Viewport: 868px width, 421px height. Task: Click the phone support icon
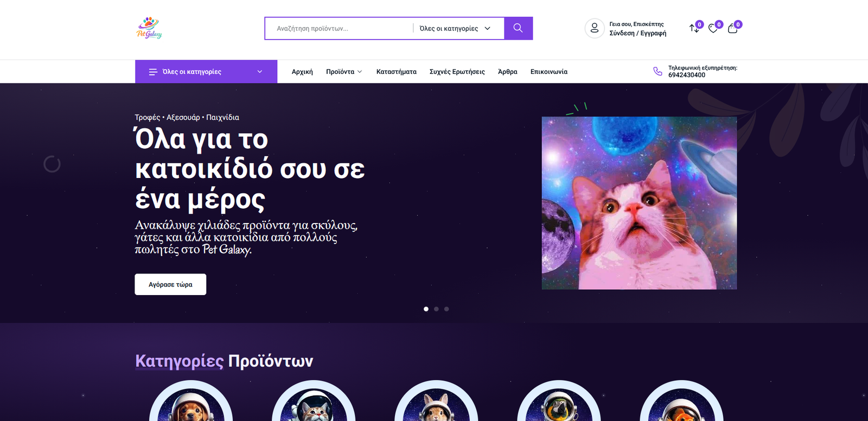[658, 71]
